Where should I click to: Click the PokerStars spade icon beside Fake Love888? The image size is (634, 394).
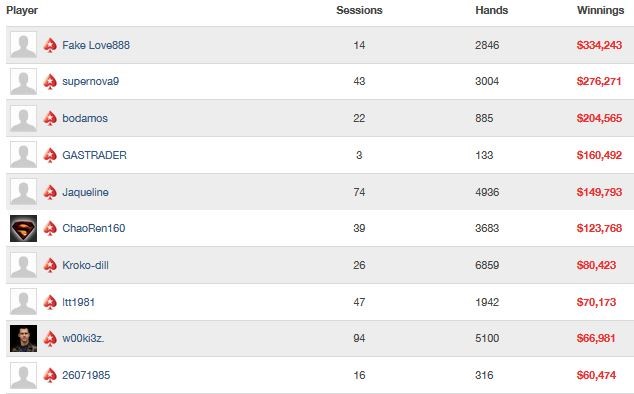click(x=50, y=45)
